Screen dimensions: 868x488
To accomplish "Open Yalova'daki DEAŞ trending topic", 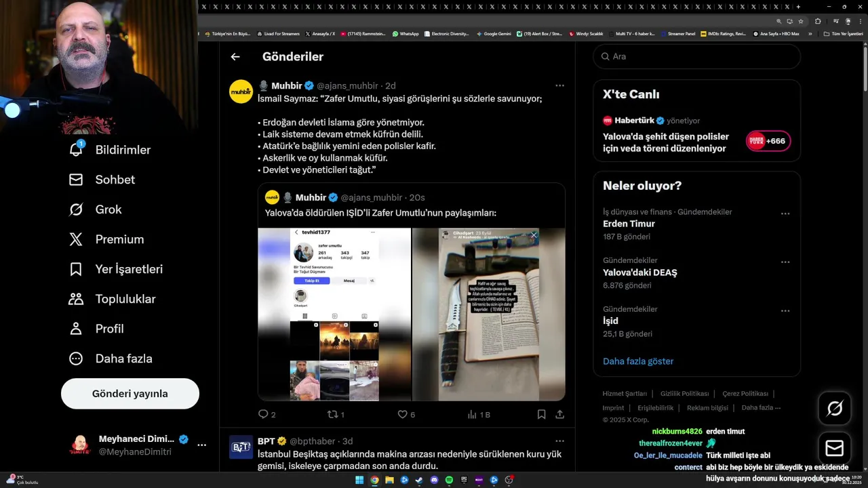I will (x=639, y=272).
